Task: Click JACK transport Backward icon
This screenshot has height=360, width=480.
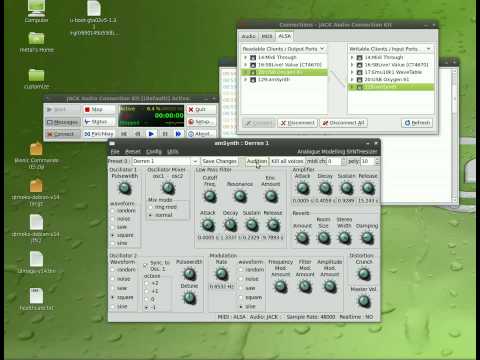Action: [137, 134]
